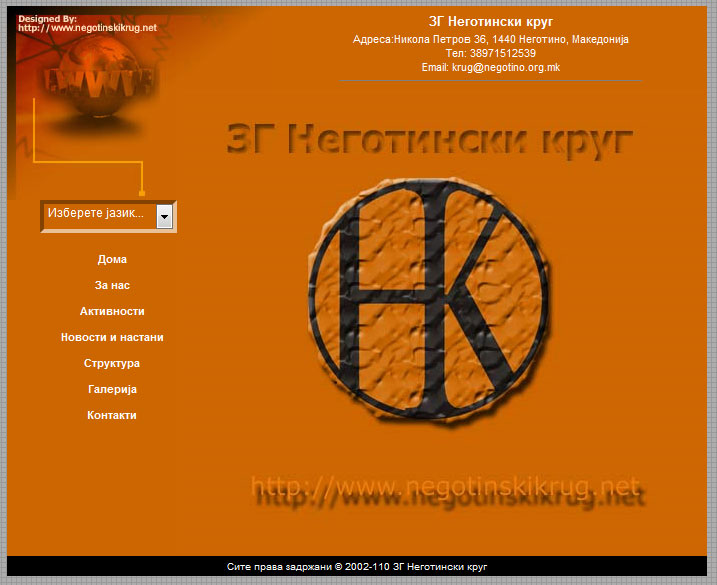Select Новости и настани from the menu
717x585 pixels.
point(112,338)
